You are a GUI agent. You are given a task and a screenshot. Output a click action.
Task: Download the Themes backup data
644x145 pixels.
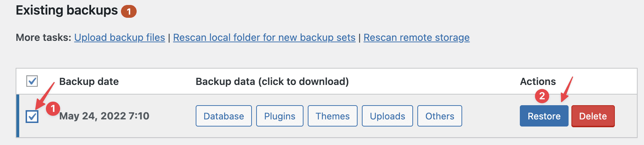click(332, 116)
